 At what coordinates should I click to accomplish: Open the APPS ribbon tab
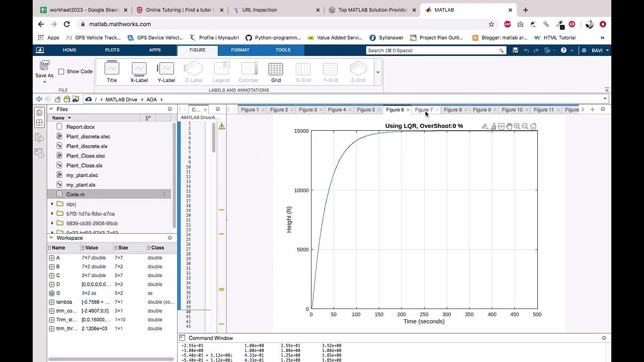155,50
